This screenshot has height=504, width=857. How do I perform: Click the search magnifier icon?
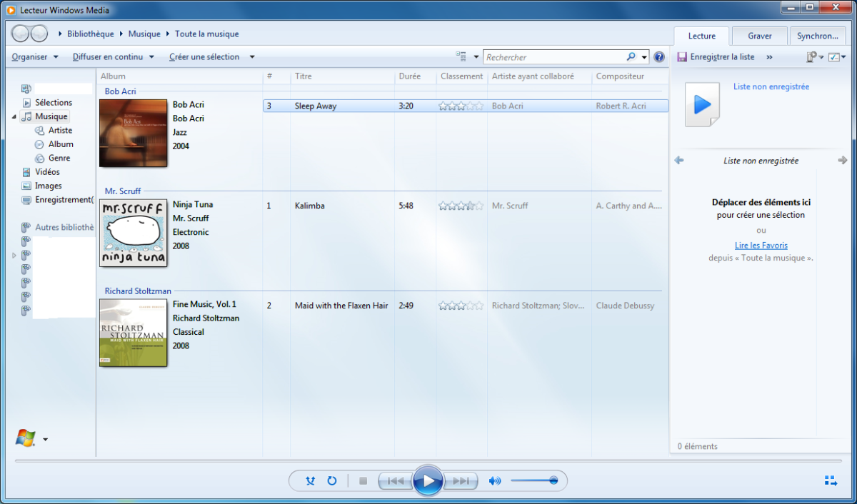tap(631, 57)
